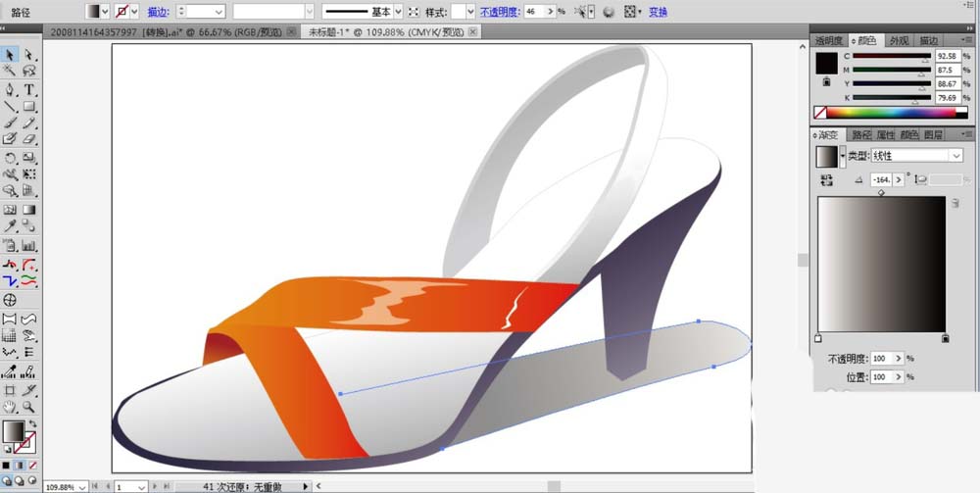Select the Paintbrush tool

coord(10,123)
